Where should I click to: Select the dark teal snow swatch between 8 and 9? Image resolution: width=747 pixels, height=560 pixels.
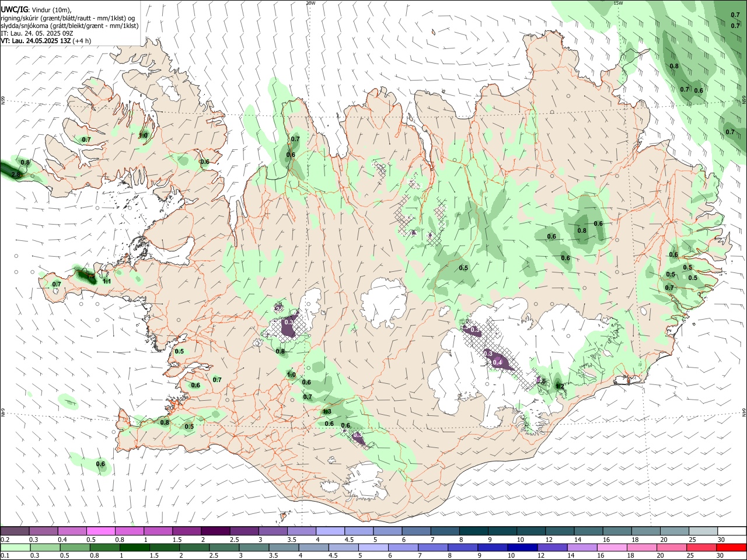coord(474,531)
